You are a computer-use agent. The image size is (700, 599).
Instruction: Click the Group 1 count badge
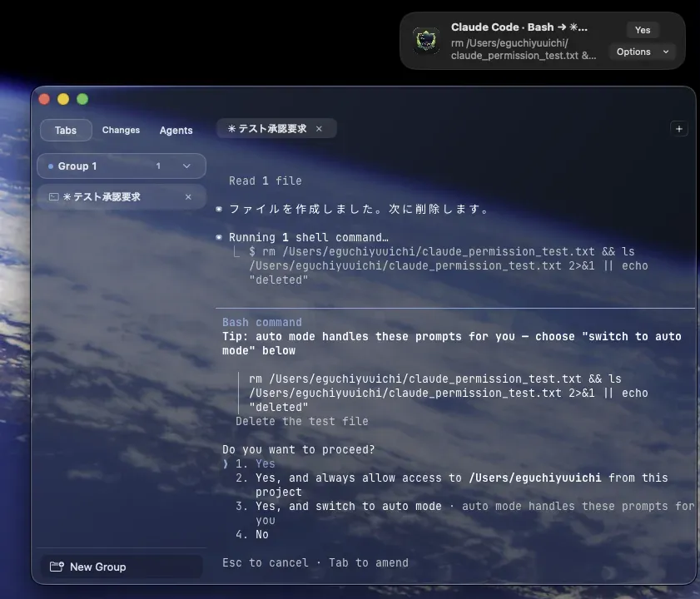click(158, 166)
